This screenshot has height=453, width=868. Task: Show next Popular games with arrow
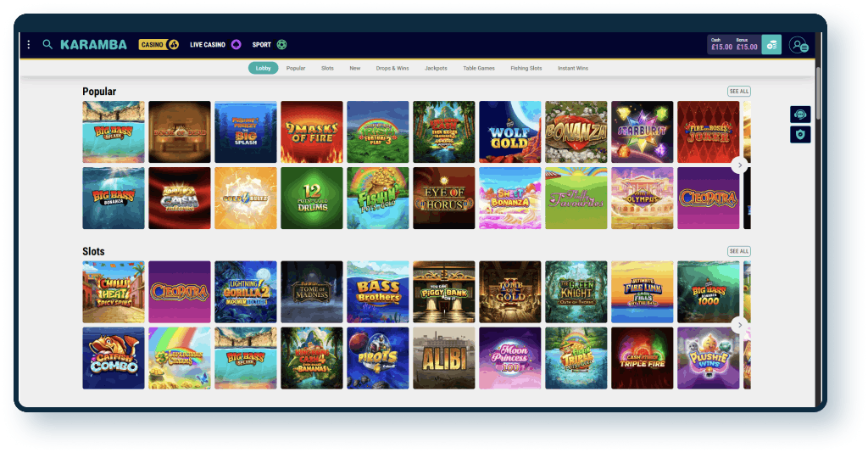pyautogui.click(x=740, y=165)
